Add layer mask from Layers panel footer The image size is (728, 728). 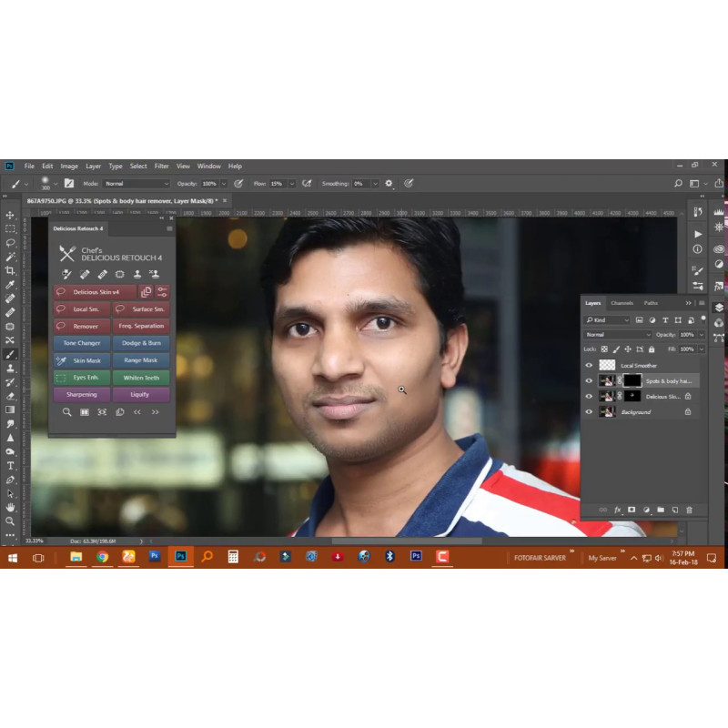631,510
